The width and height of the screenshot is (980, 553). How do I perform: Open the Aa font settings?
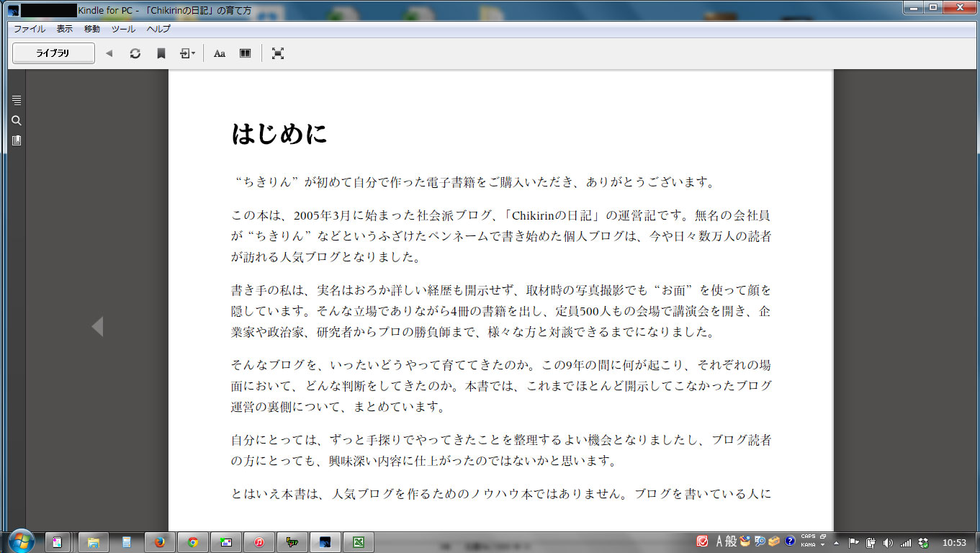tap(220, 53)
